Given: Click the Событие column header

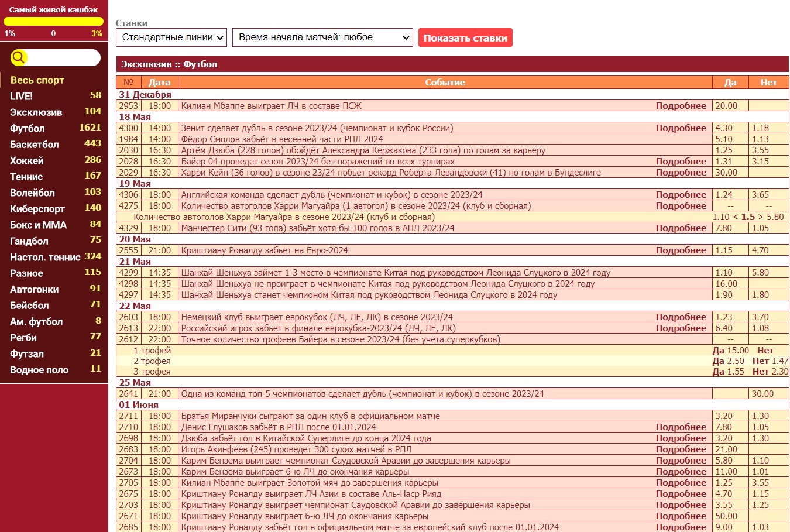Looking at the screenshot, I should (x=445, y=83).
